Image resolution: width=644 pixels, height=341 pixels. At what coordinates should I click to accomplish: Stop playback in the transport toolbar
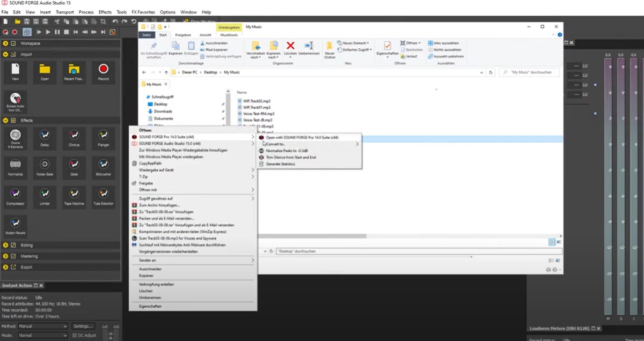(x=66, y=32)
